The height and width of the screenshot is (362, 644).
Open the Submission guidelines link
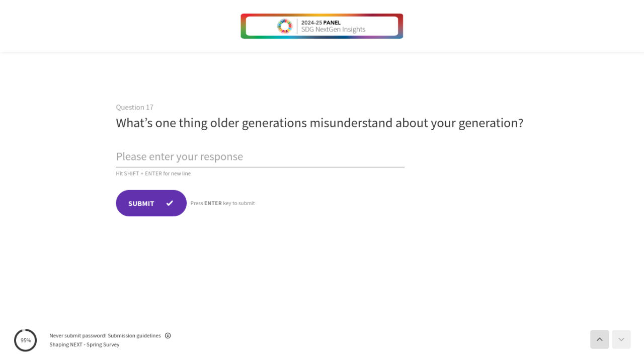(134, 336)
